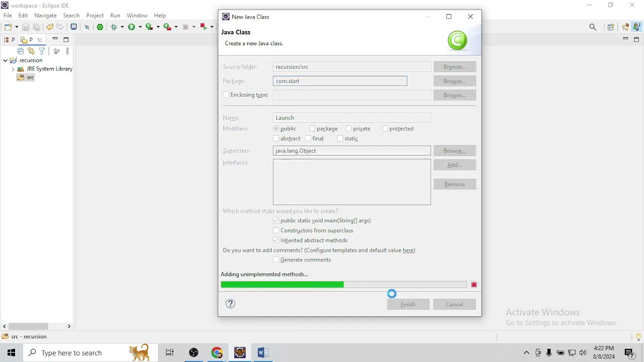The image size is (644, 362).
Task: Open the Window menu
Action: coord(137,16)
